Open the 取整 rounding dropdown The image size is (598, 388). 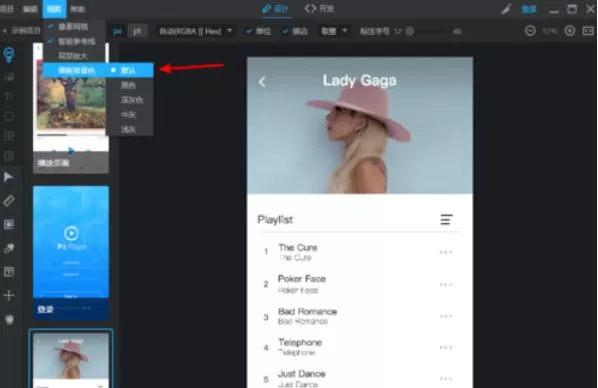point(334,31)
